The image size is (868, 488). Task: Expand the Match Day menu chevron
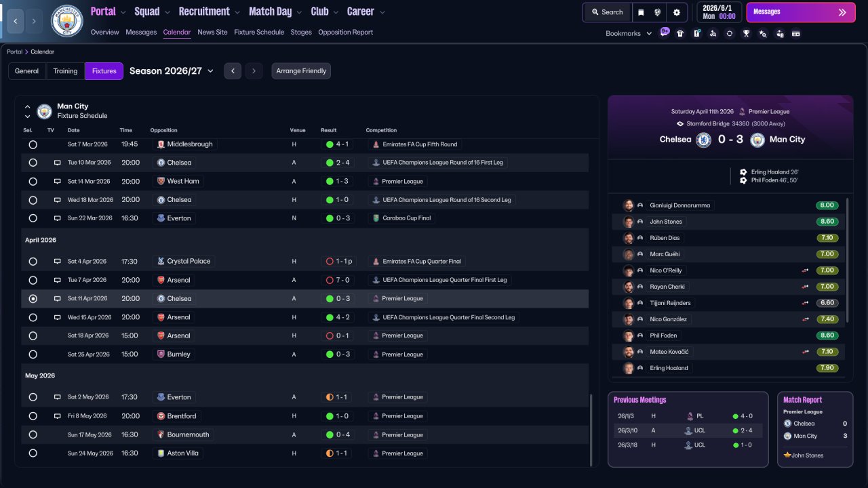(x=299, y=12)
